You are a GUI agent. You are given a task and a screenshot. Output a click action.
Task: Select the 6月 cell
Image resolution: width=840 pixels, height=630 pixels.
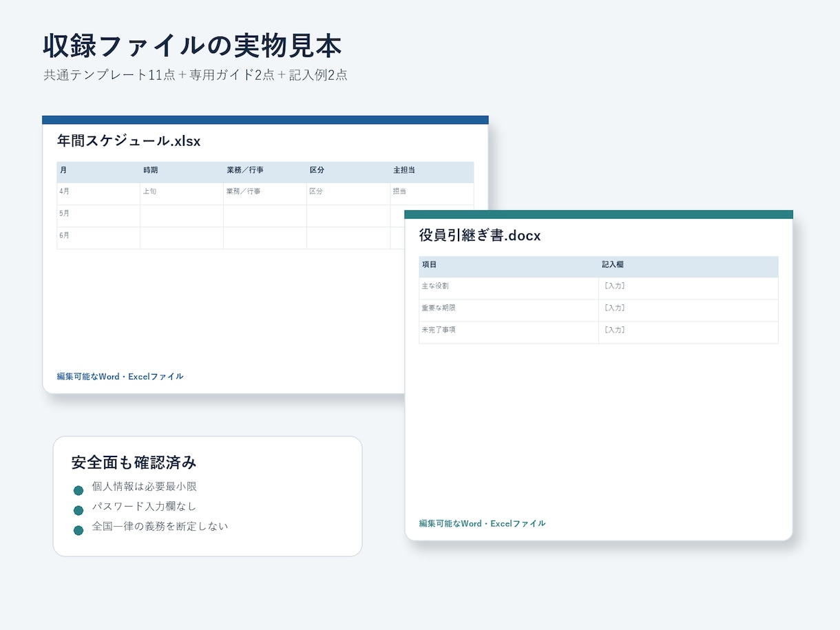coord(98,238)
